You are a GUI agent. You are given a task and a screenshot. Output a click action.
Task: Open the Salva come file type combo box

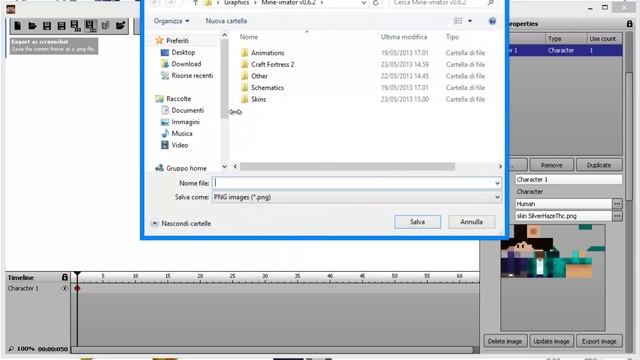357,197
